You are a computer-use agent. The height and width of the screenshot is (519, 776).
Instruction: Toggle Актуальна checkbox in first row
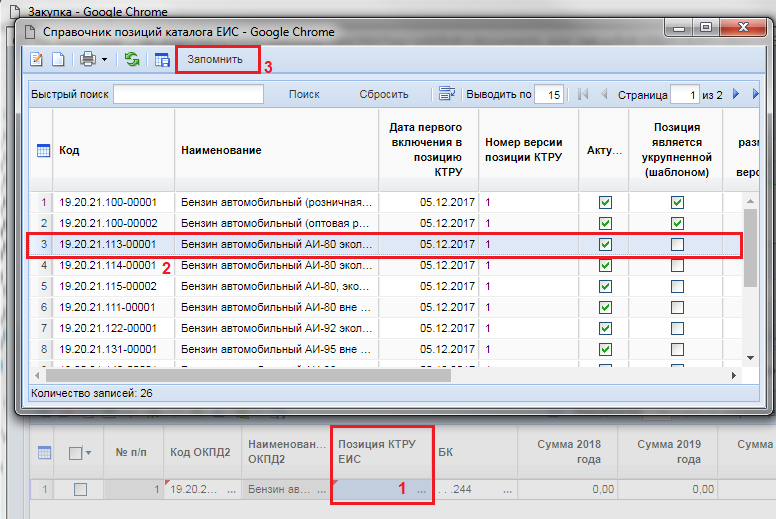604,202
